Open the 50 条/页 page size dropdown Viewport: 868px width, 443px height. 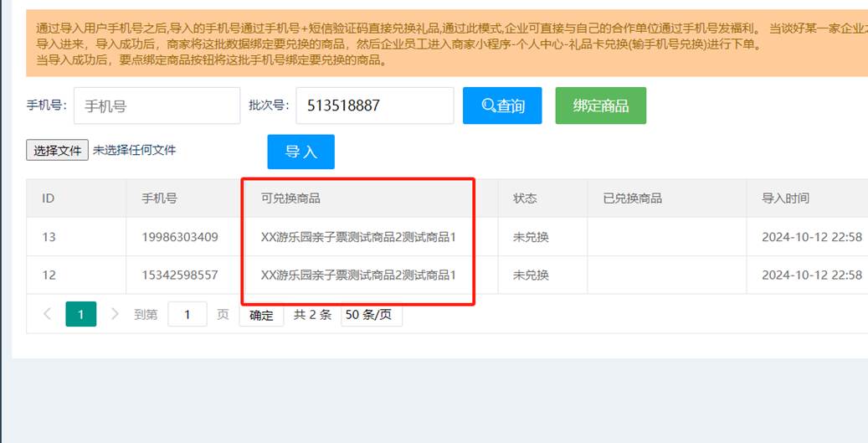click(x=371, y=315)
